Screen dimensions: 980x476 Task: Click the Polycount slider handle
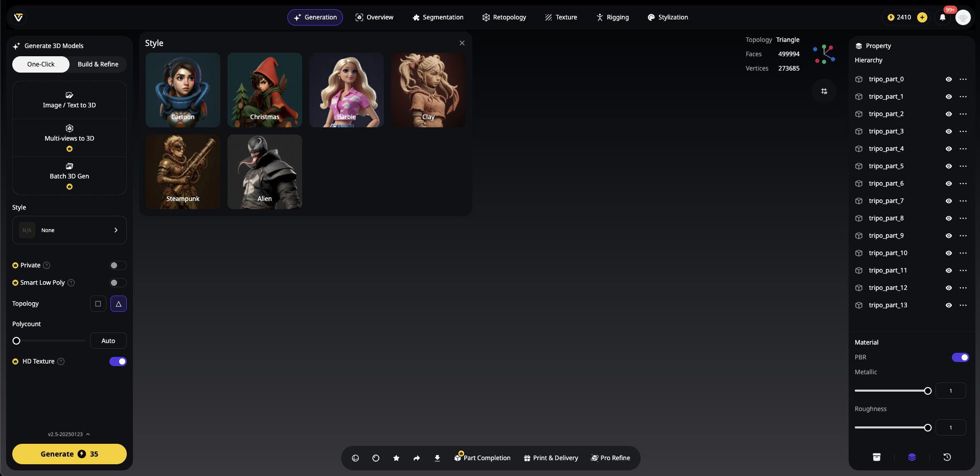[x=16, y=341]
